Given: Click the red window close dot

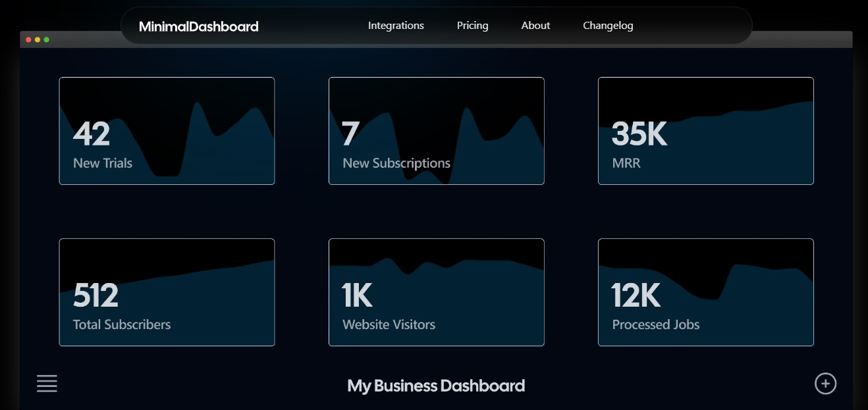Looking at the screenshot, I should tap(28, 40).
